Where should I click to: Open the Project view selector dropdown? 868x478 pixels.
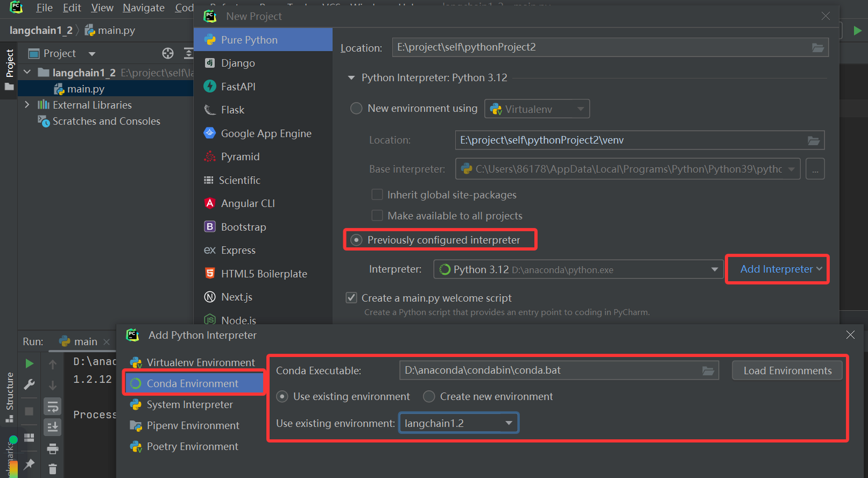click(x=92, y=54)
